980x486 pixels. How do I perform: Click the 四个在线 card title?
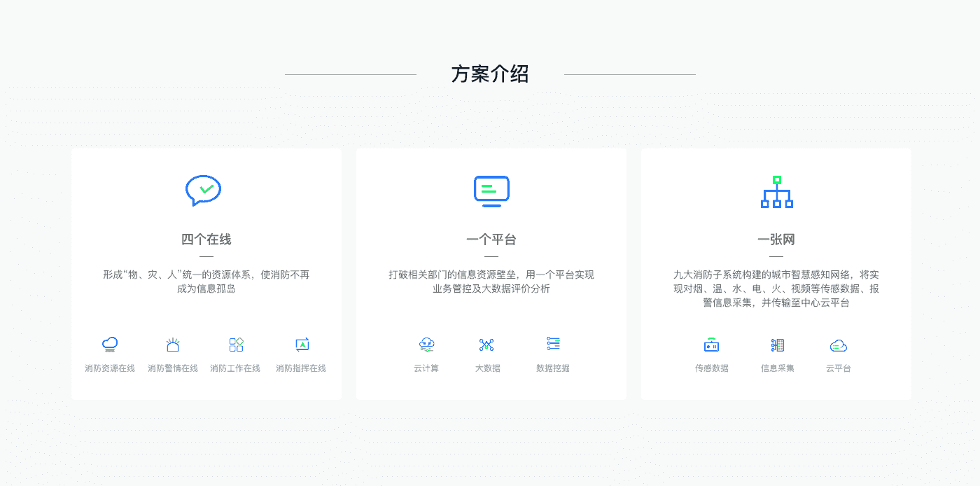pyautogui.click(x=206, y=239)
